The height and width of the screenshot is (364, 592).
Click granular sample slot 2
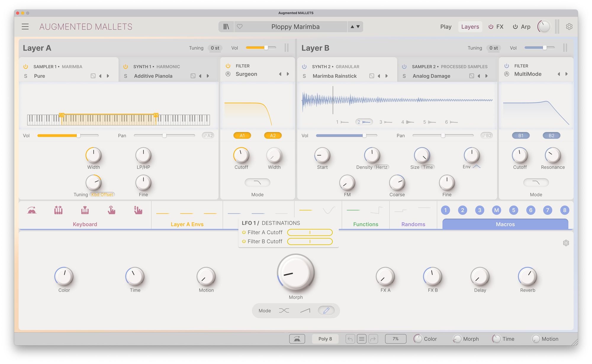tap(364, 122)
